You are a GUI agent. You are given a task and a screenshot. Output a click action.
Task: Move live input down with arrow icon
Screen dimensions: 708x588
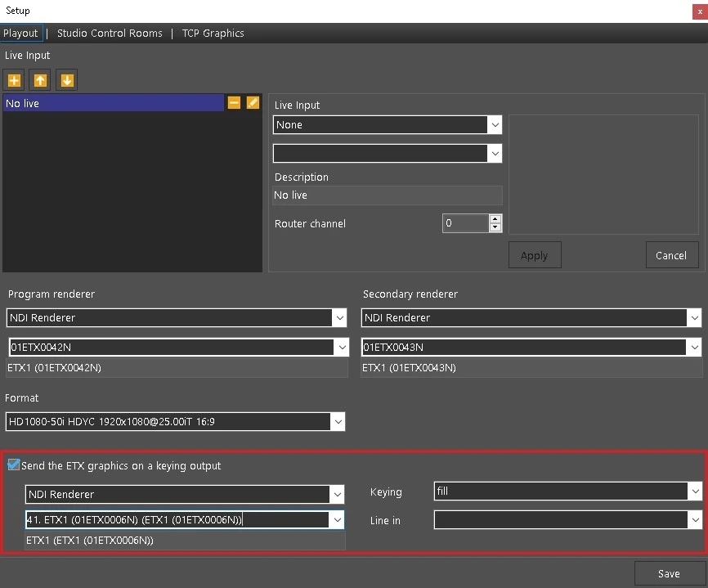(x=67, y=80)
